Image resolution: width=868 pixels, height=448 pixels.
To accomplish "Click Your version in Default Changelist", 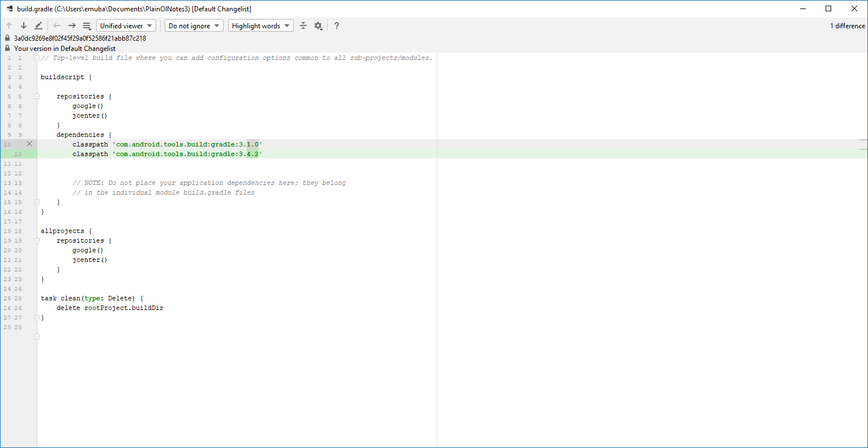I will [x=65, y=49].
